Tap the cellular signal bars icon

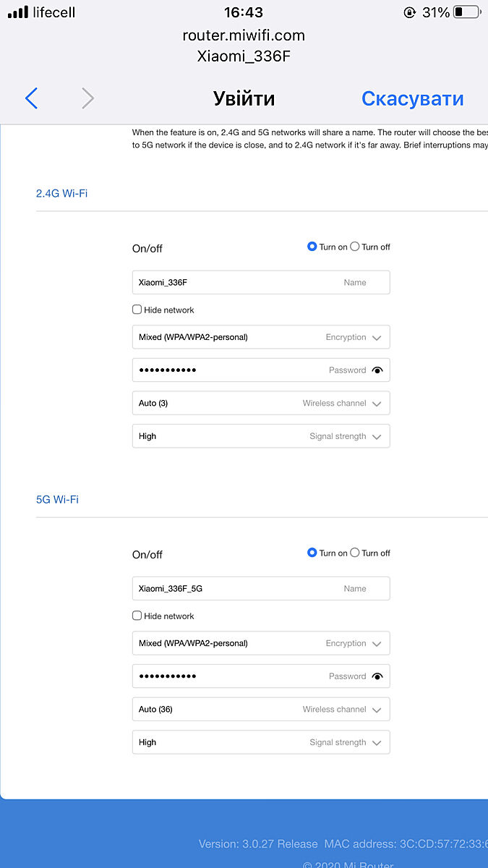tap(18, 12)
